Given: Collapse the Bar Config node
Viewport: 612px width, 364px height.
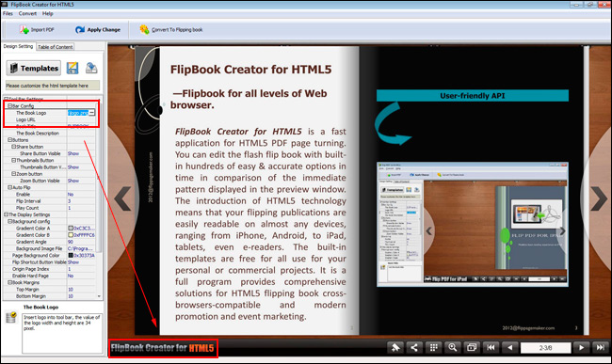Looking at the screenshot, I should pyautogui.click(x=9, y=105).
